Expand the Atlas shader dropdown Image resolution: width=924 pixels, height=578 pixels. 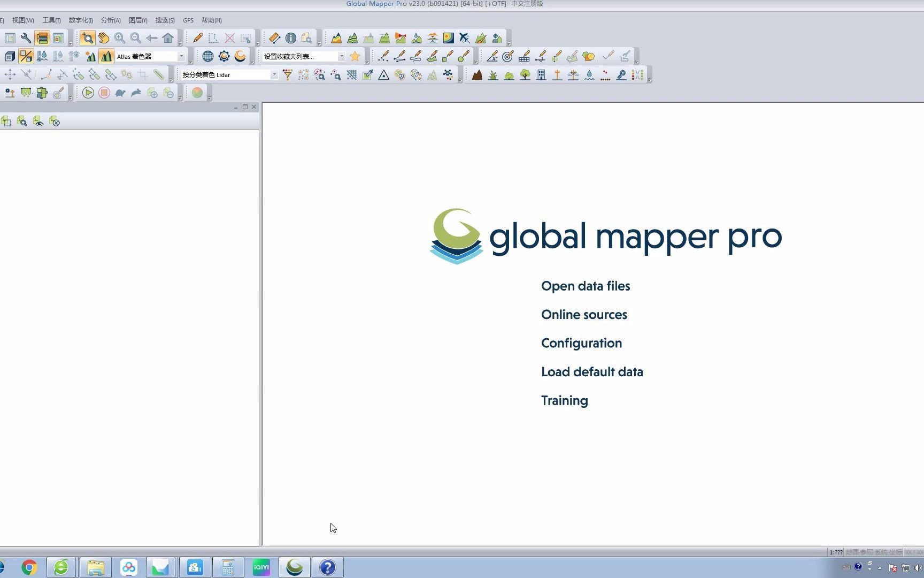coord(181,56)
